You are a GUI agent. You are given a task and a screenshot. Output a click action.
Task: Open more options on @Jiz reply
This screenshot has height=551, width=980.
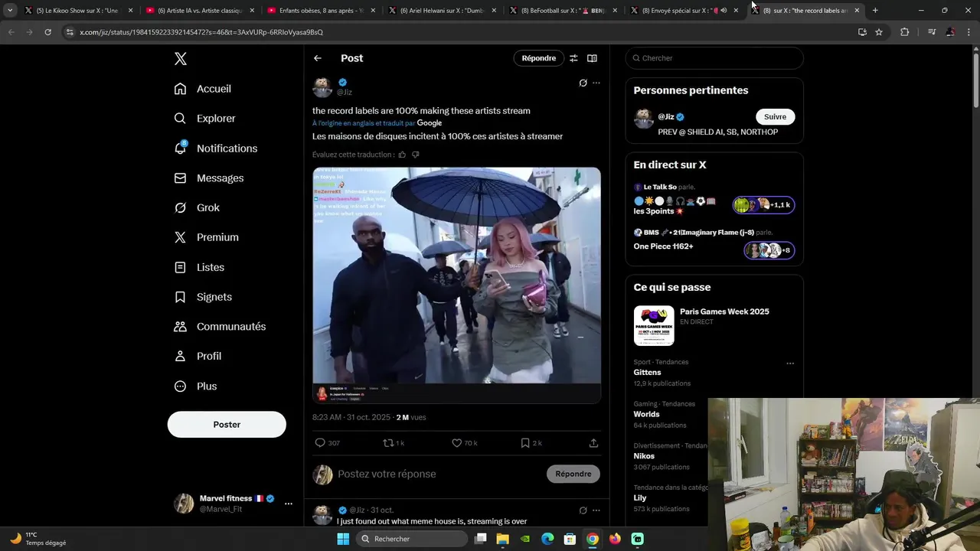596,510
